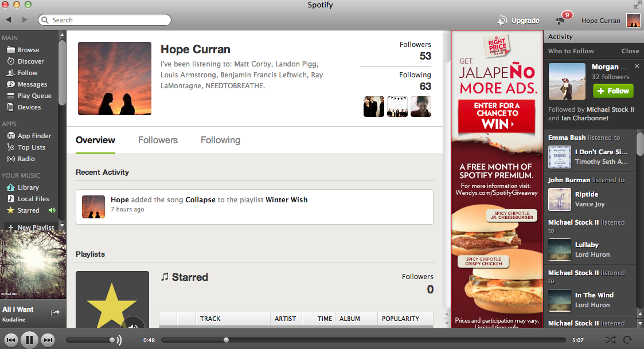Open Discover in the sidebar
The width and height of the screenshot is (644, 349).
tap(25, 61)
